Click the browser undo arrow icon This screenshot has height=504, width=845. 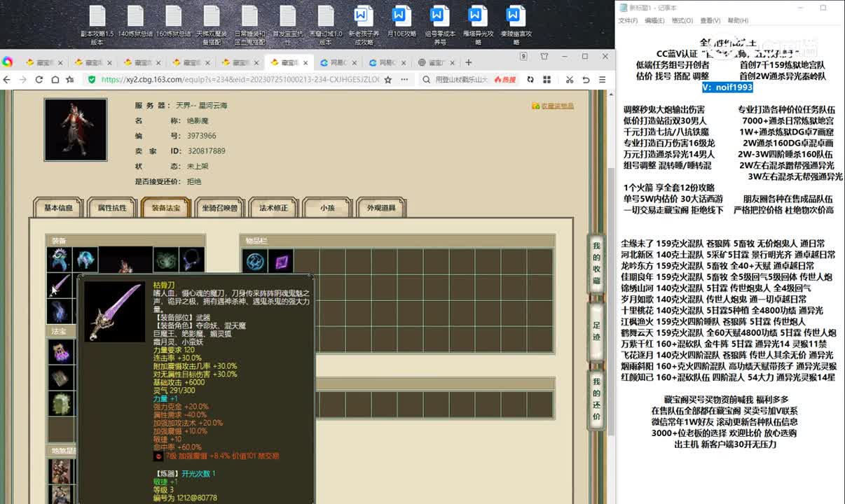pos(586,80)
